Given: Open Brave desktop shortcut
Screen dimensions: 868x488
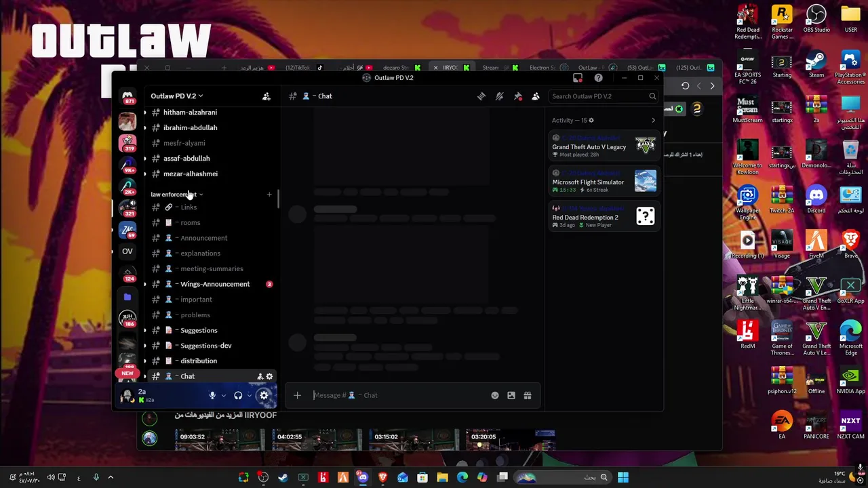Looking at the screenshot, I should click(850, 244).
